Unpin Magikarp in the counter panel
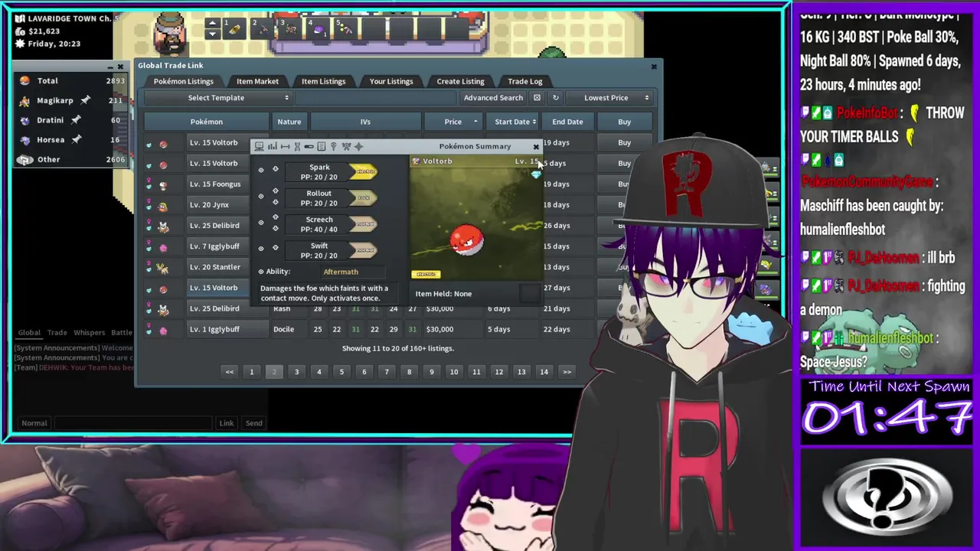 (x=86, y=100)
